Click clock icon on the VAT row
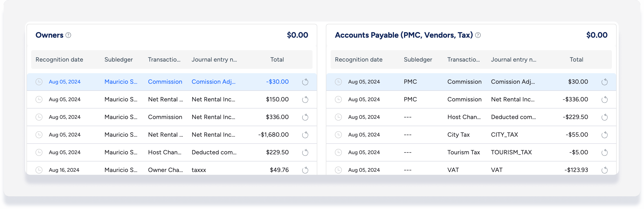Viewport: 644px width, 209px height. [338, 170]
